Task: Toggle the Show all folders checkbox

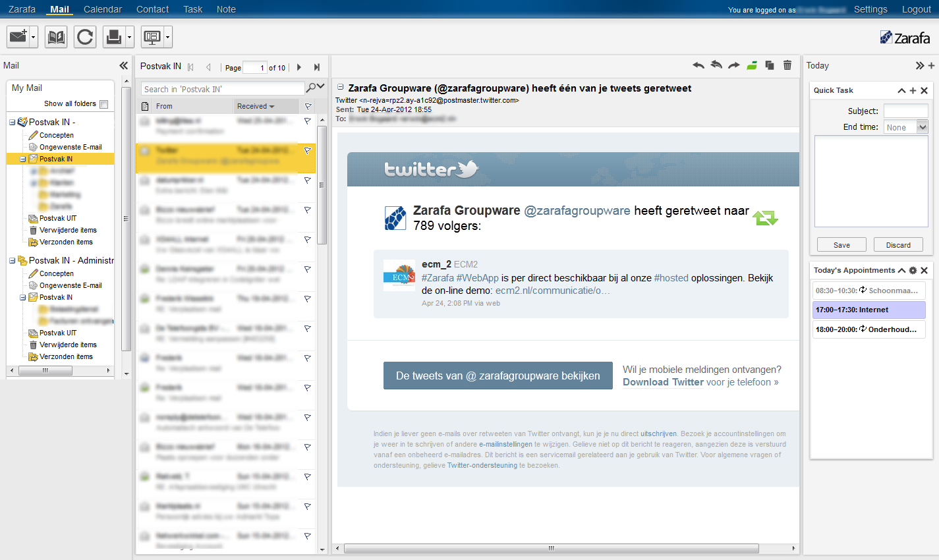Action: pyautogui.click(x=103, y=104)
